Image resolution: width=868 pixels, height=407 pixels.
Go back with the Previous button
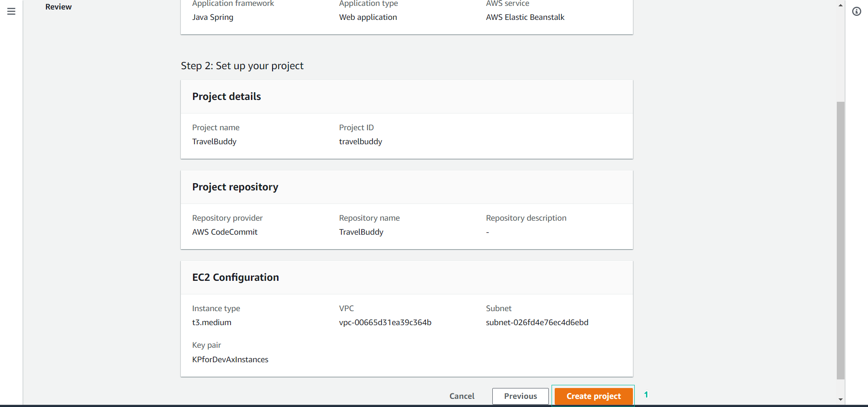[x=520, y=396]
